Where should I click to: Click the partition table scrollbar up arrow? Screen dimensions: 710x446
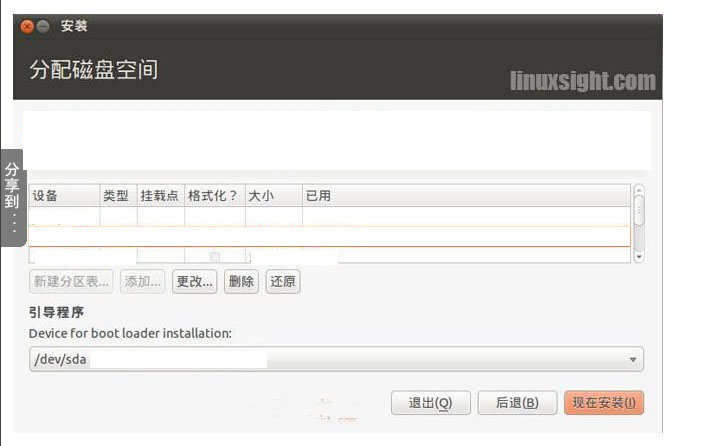(639, 189)
